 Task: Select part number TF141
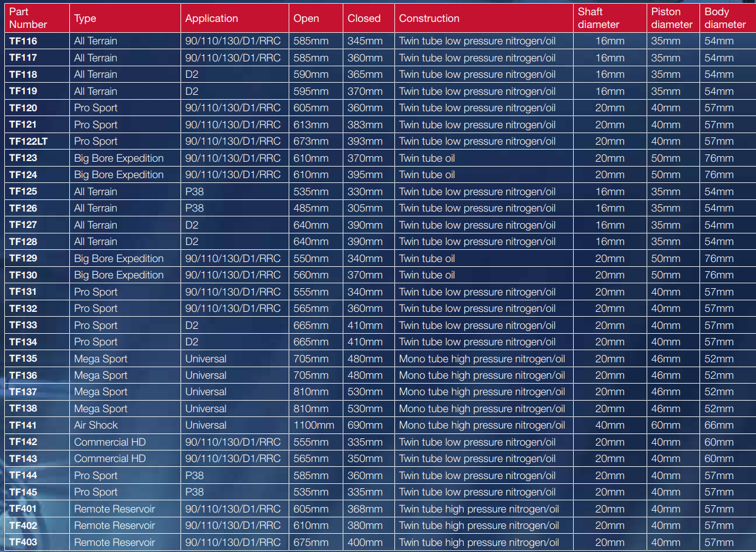tap(23, 426)
